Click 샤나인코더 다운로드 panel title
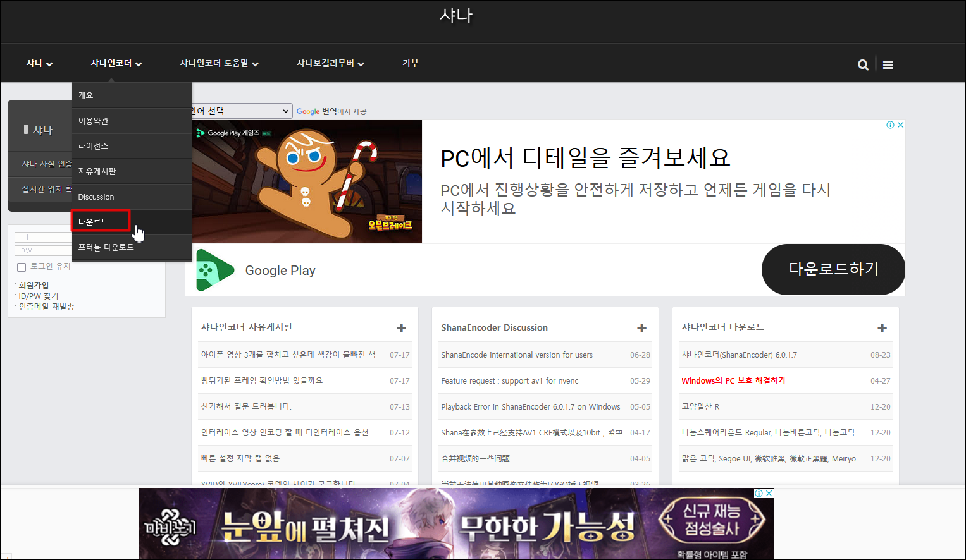Viewport: 966px width, 560px height. [723, 327]
